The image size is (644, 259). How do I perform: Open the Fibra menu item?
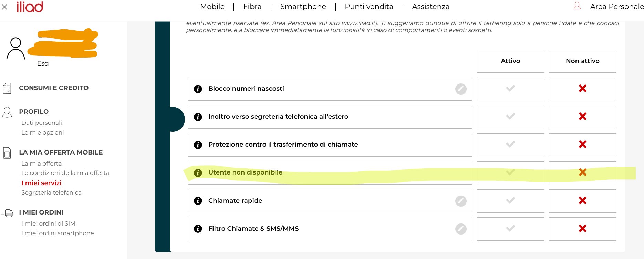coord(252,7)
